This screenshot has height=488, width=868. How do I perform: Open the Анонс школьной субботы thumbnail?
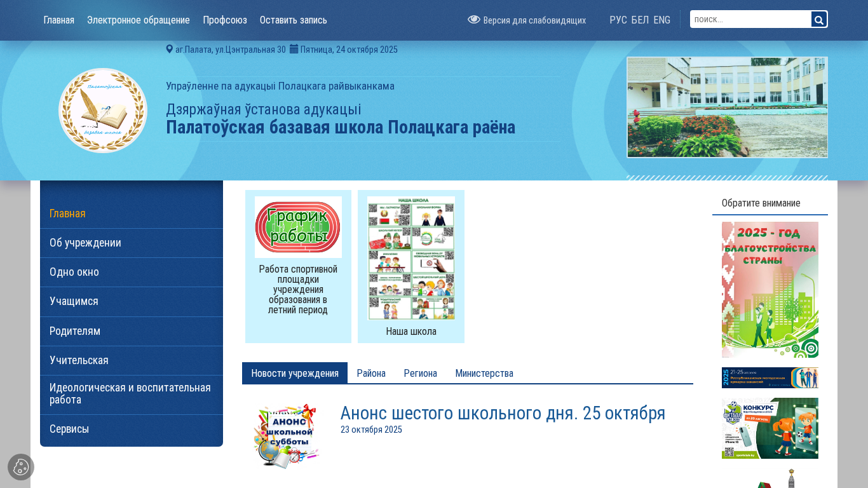(287, 437)
